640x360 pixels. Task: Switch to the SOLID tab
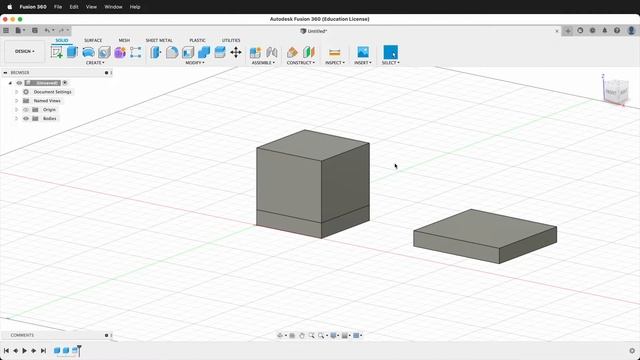point(62,40)
